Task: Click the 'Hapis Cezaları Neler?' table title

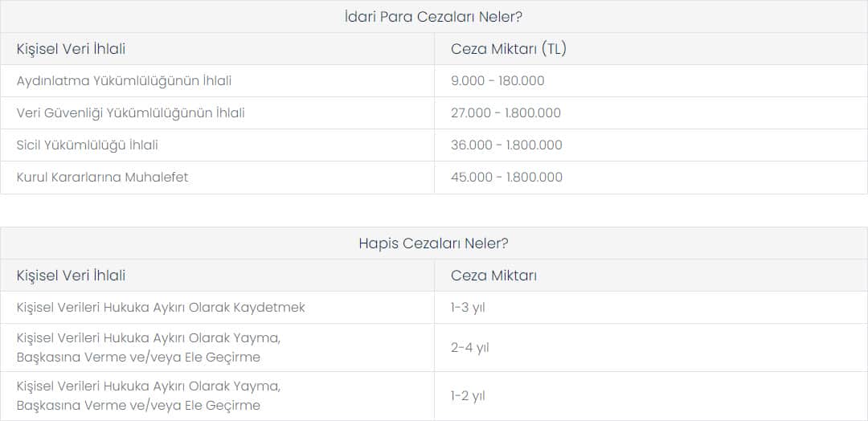Action: pos(433,243)
